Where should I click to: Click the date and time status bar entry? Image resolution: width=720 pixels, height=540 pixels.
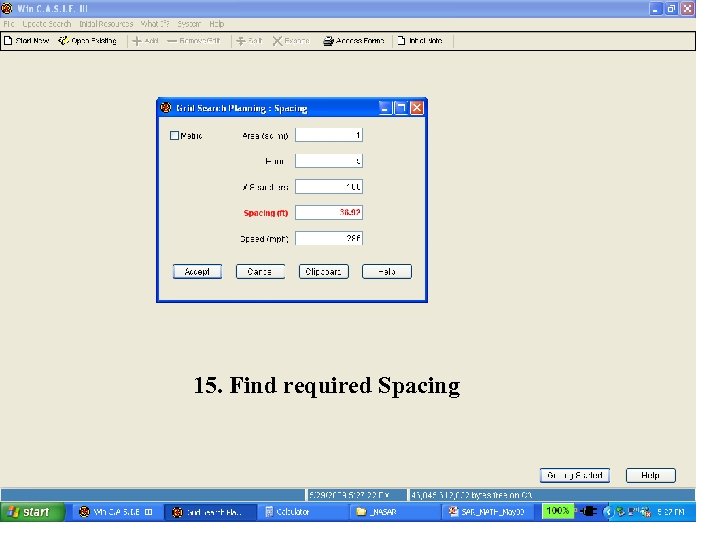point(356,495)
